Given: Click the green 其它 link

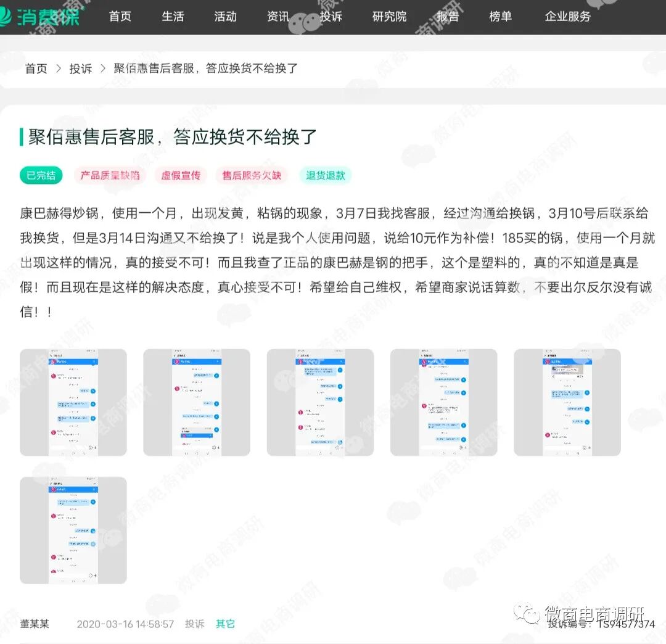Looking at the screenshot, I should point(224,624).
